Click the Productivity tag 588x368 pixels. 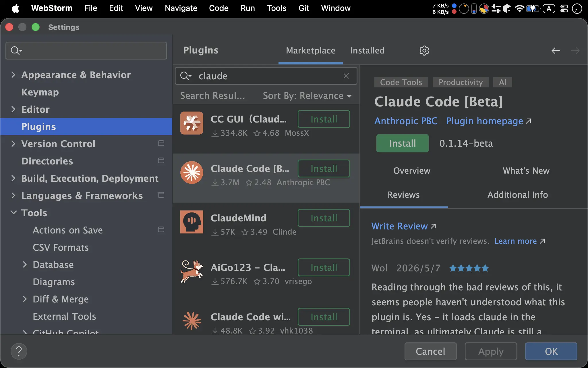click(461, 82)
